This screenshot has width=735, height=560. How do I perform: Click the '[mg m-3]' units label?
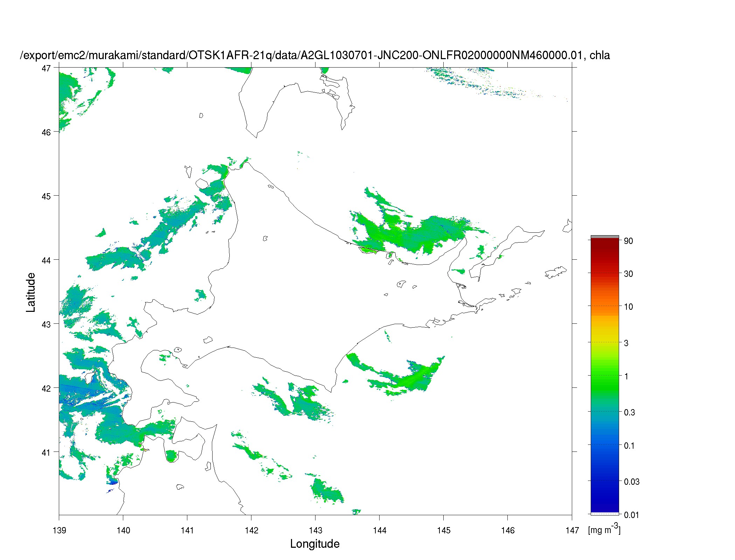604,529
